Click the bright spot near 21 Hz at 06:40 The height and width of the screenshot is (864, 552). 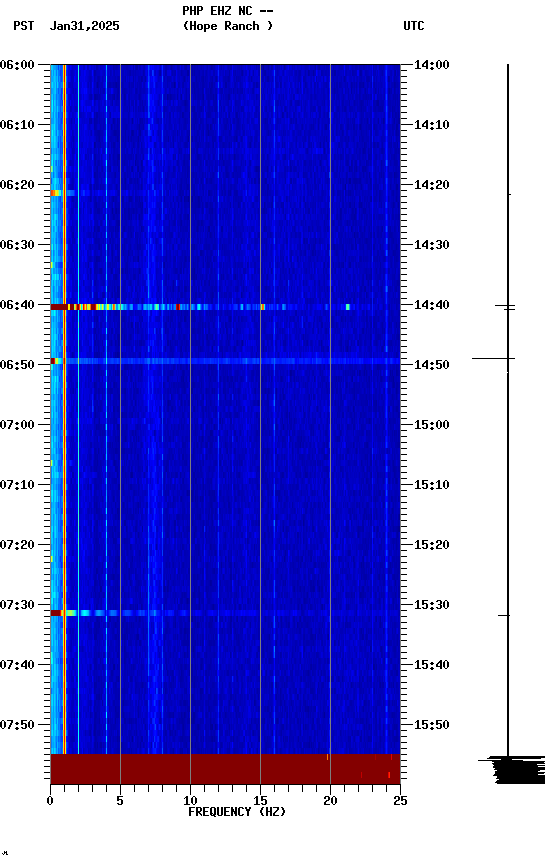[x=348, y=307]
